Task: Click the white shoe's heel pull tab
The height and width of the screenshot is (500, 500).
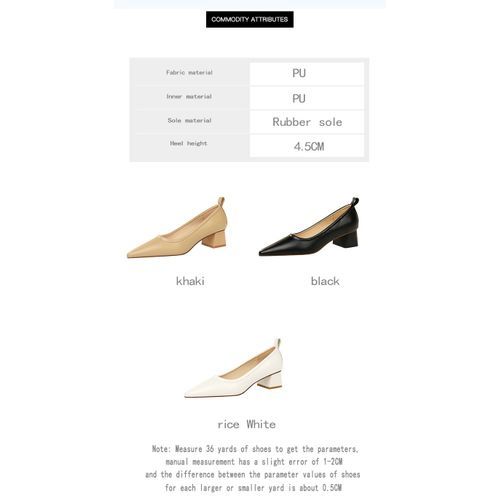Action: (278, 343)
